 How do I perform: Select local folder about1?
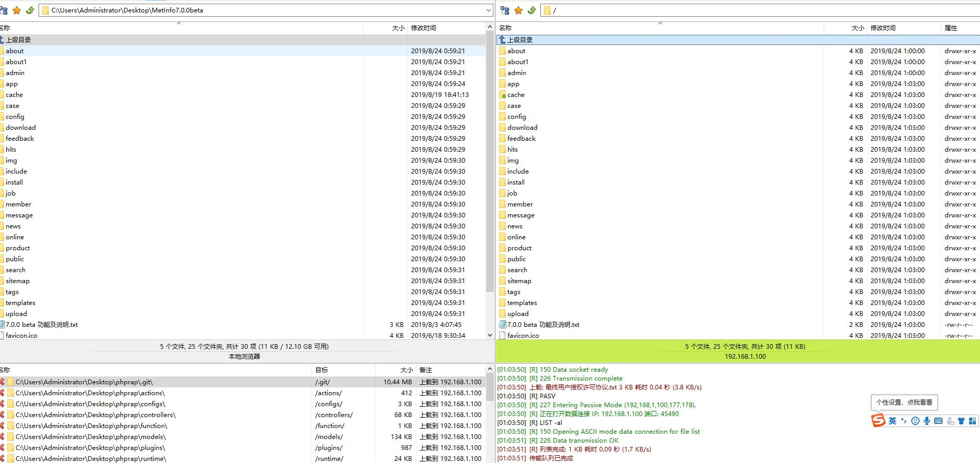16,62
